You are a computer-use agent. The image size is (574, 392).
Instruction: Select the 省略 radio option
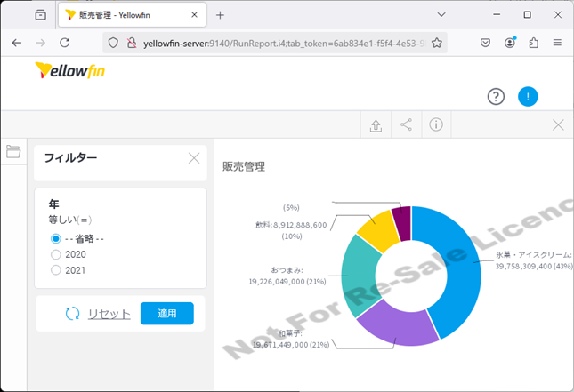pos(56,239)
